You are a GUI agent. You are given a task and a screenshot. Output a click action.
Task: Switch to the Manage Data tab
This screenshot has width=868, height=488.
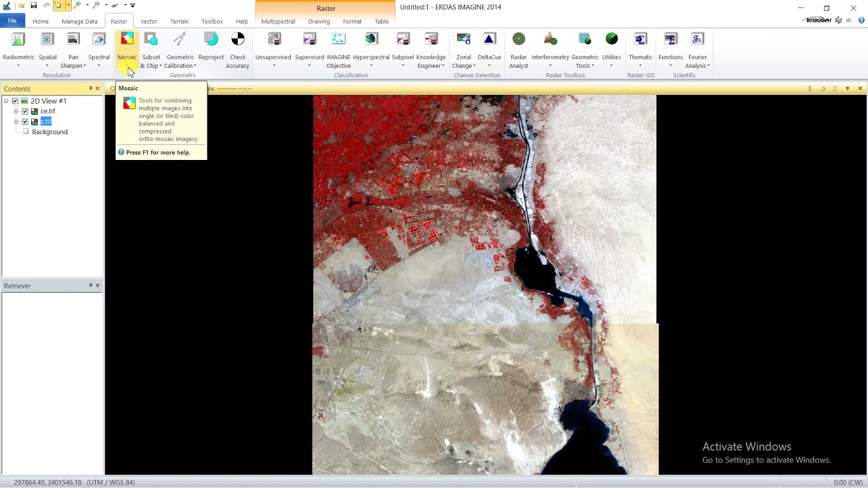[x=79, y=21]
